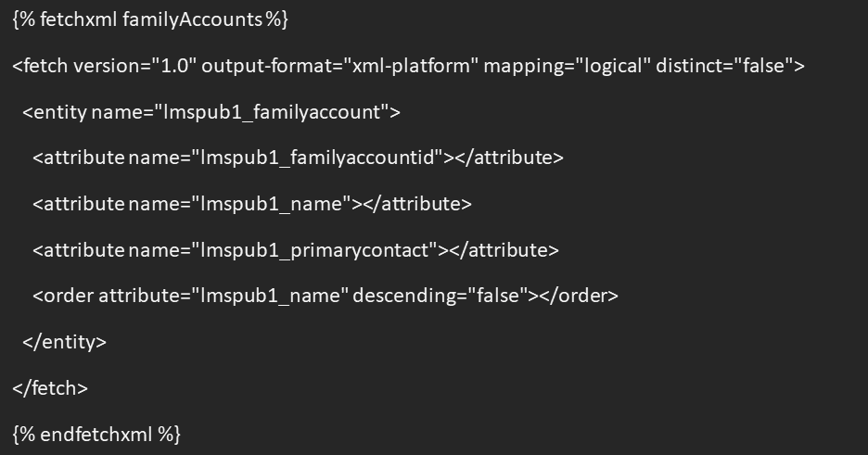Image resolution: width=868 pixels, height=455 pixels.
Task: Click the closing </entity> tag
Action: tap(64, 342)
